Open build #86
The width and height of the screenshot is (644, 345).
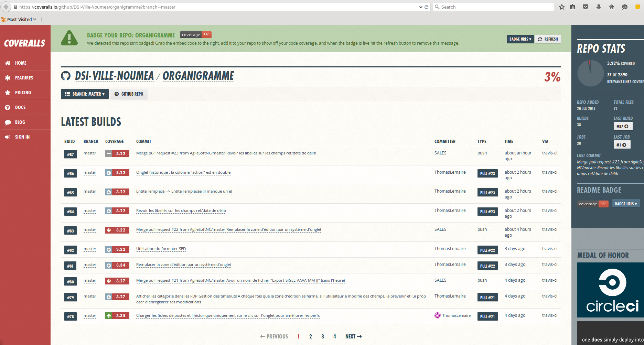pos(70,174)
